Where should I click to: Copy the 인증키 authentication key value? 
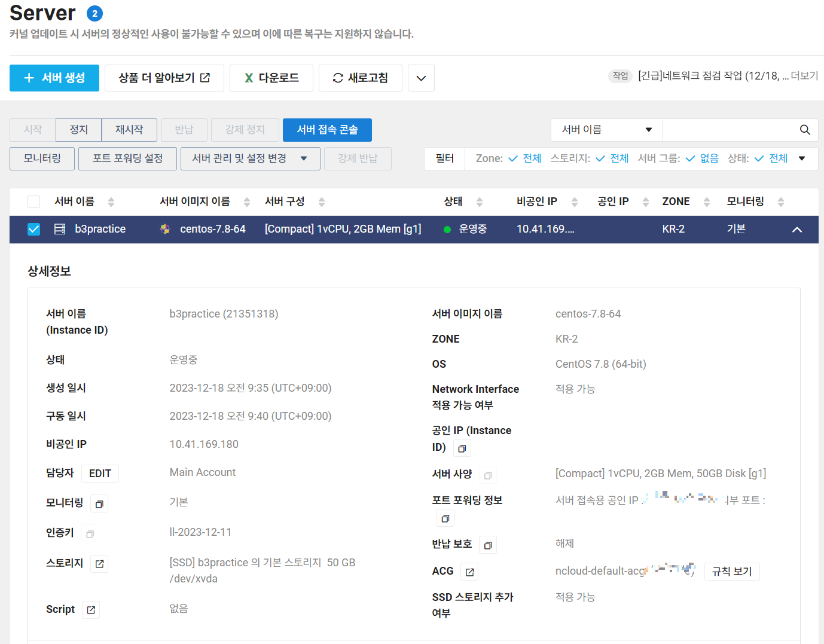click(x=90, y=533)
